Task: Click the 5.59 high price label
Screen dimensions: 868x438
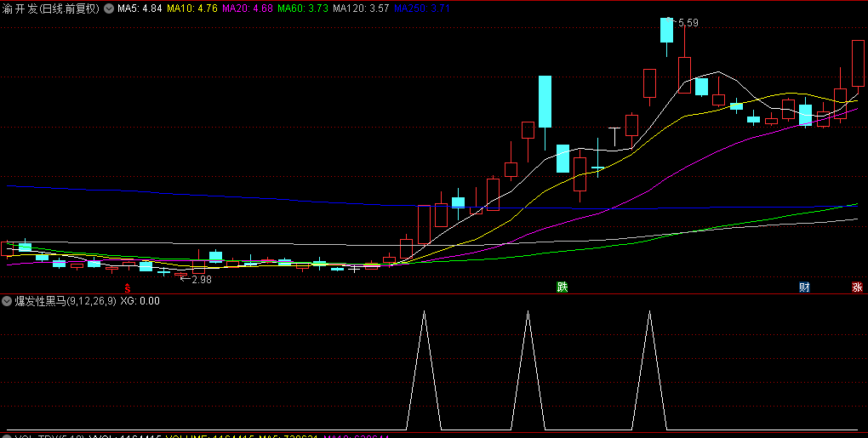Action: coord(688,23)
